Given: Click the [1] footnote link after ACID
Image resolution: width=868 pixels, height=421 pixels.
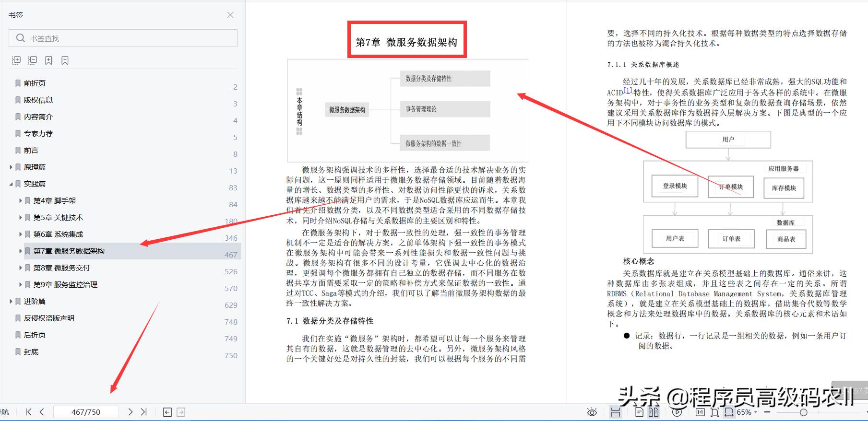Looking at the screenshot, I should (x=628, y=90).
